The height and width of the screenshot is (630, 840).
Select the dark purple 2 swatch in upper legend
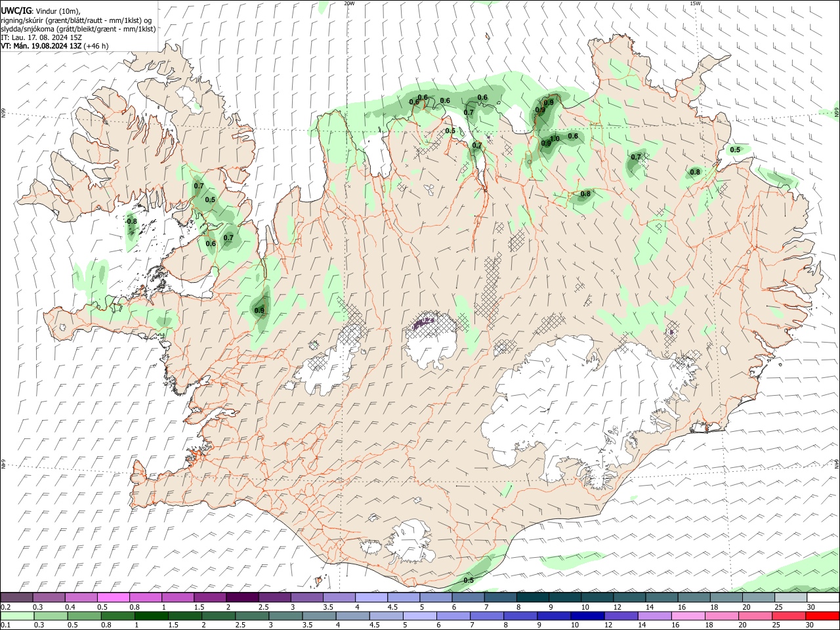(241, 597)
